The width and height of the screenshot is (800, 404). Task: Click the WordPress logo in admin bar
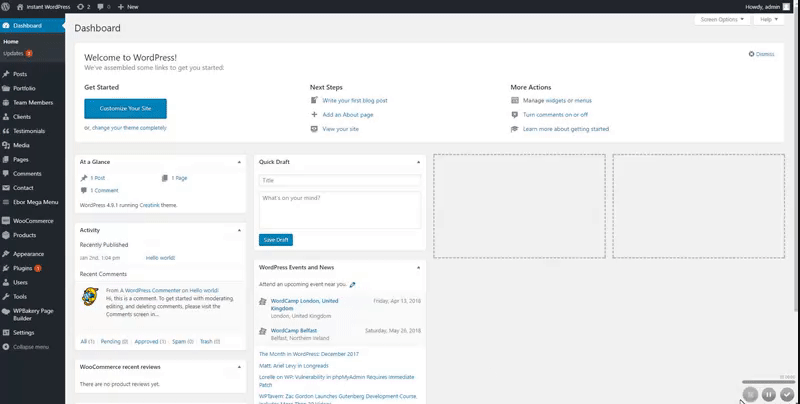6,7
